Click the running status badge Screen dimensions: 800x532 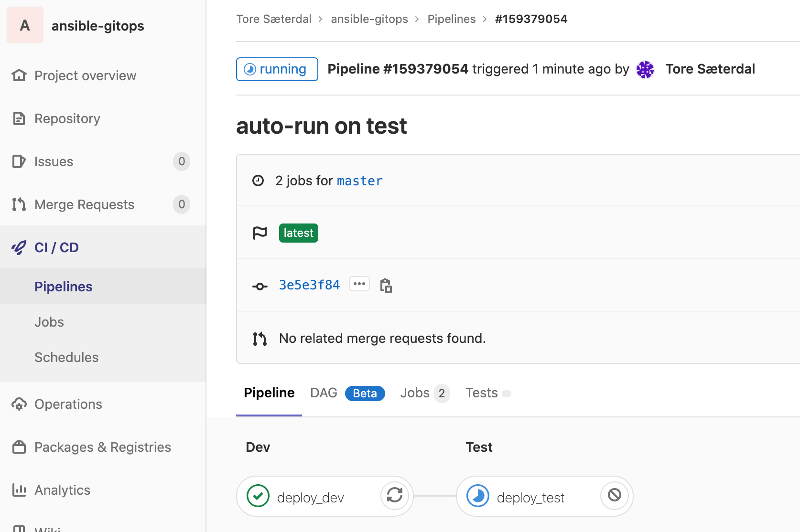(277, 69)
